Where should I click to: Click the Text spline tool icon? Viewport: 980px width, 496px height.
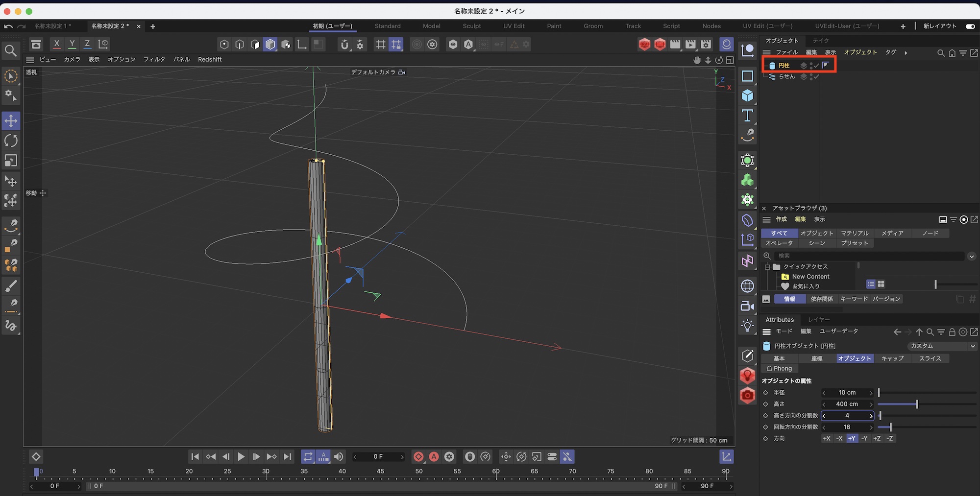[747, 116]
